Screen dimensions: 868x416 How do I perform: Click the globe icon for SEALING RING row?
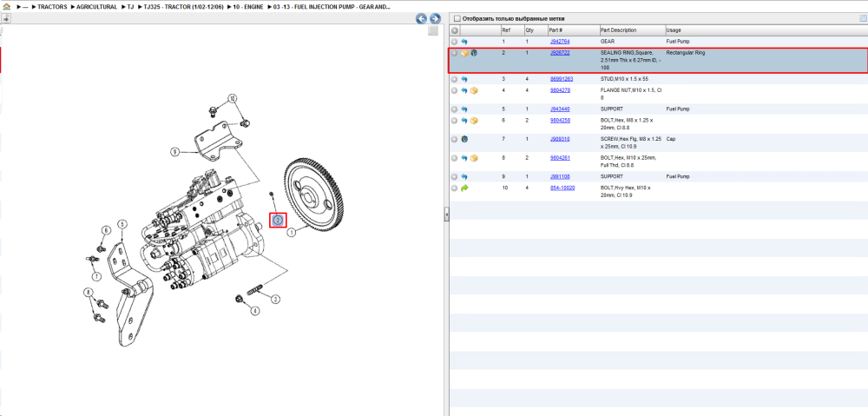474,53
